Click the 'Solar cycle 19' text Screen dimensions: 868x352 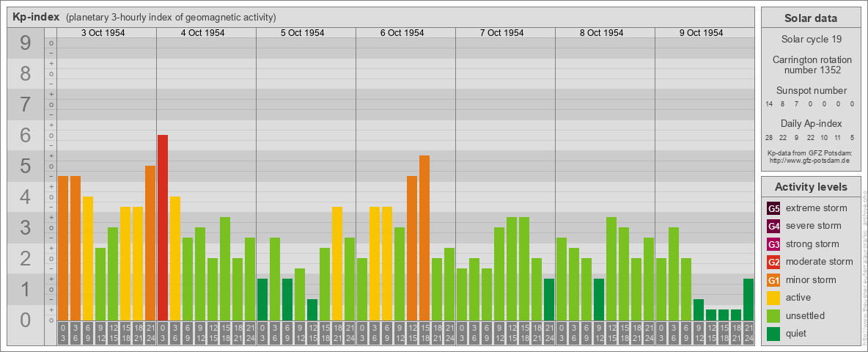pos(811,40)
